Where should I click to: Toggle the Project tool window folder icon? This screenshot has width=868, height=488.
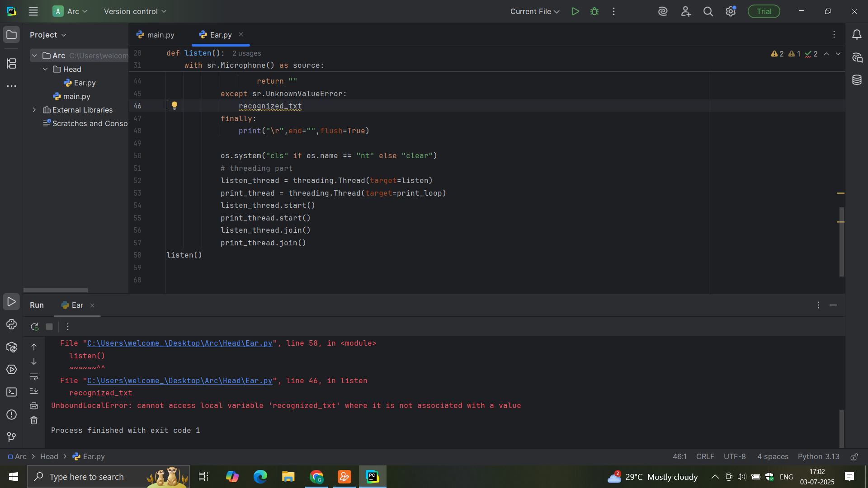coord(11,35)
